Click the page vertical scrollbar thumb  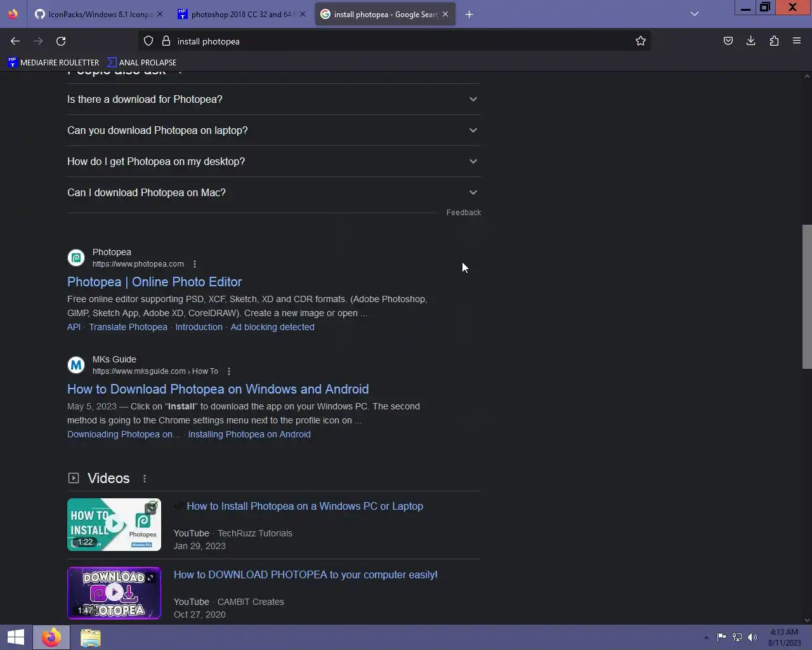click(x=807, y=296)
